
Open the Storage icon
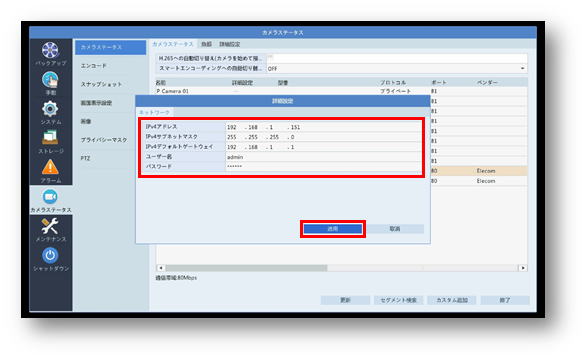coord(50,138)
